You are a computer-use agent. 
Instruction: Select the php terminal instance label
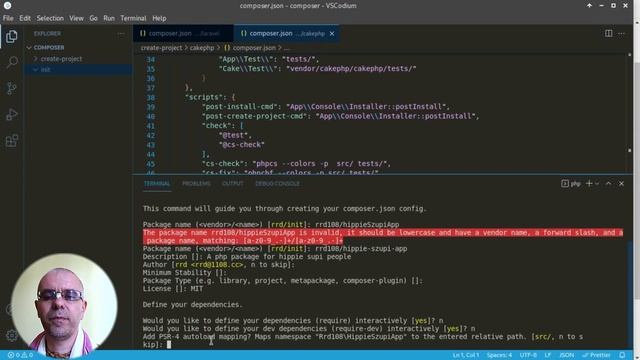[571, 184]
